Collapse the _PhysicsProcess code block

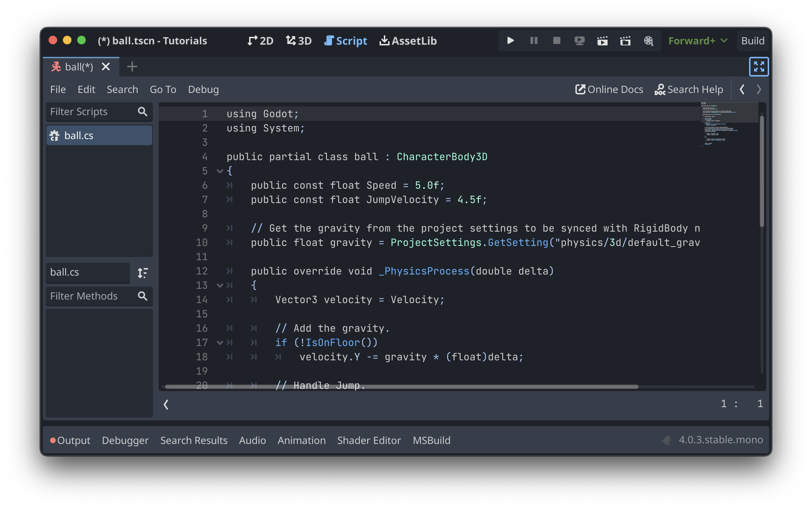pyautogui.click(x=220, y=285)
